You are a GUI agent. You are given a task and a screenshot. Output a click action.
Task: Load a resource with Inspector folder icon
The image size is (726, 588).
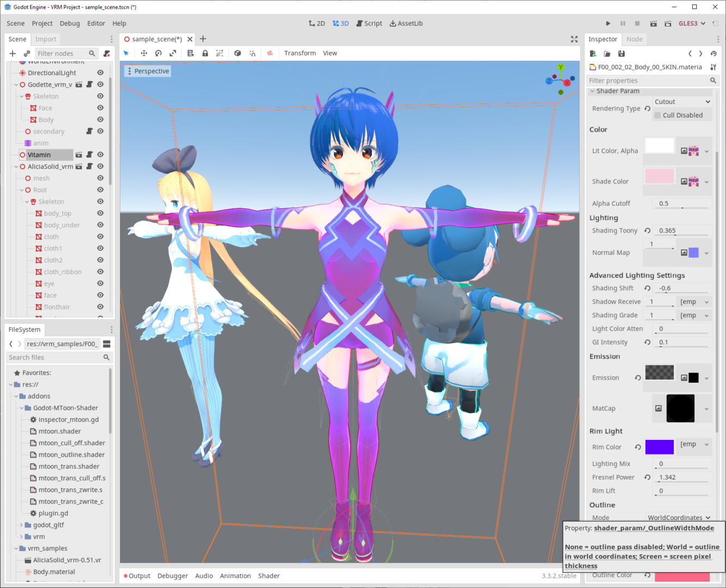coord(607,54)
